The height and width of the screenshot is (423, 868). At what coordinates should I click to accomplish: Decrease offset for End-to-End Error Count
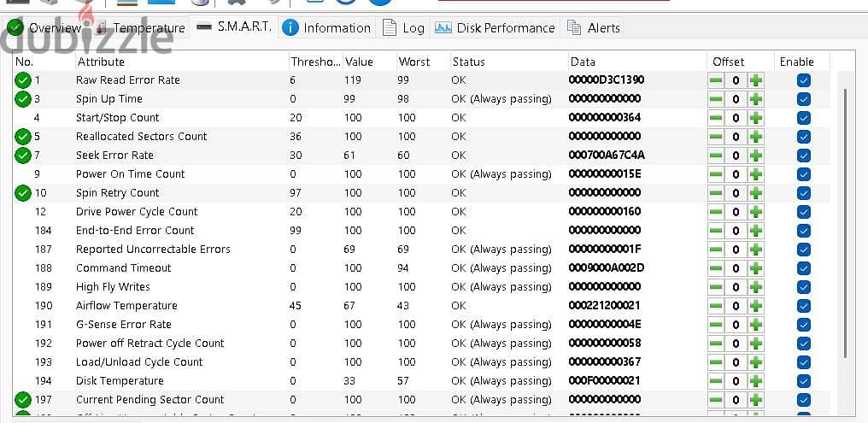pos(716,231)
